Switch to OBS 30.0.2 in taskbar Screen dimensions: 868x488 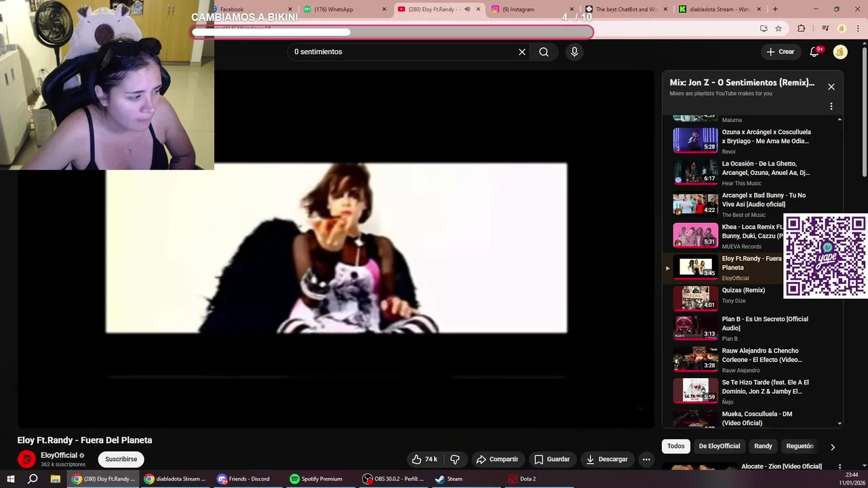(x=393, y=479)
